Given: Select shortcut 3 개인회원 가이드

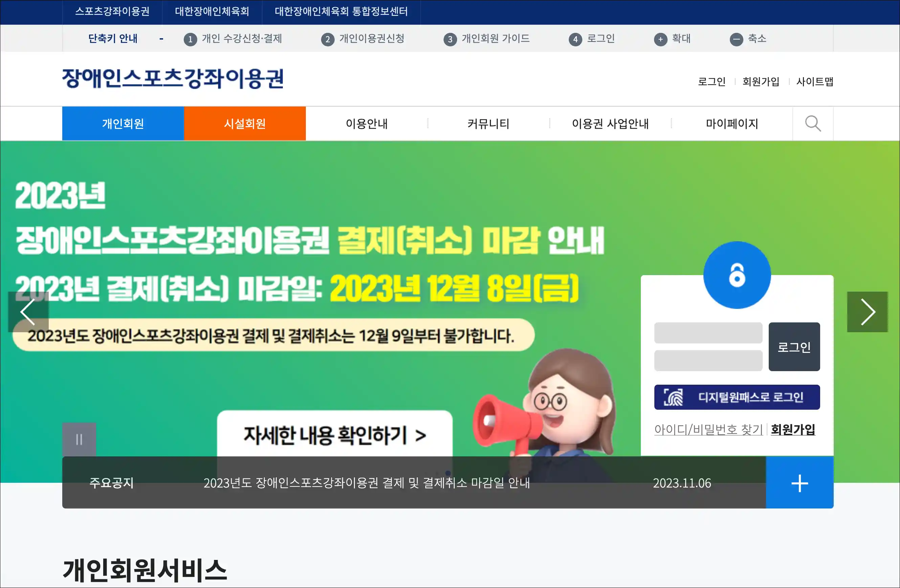Looking at the screenshot, I should pos(487,39).
